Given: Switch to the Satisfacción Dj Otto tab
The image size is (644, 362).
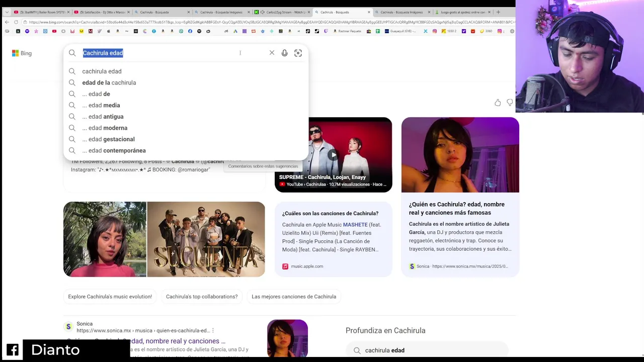Looking at the screenshot, I should click(102, 12).
